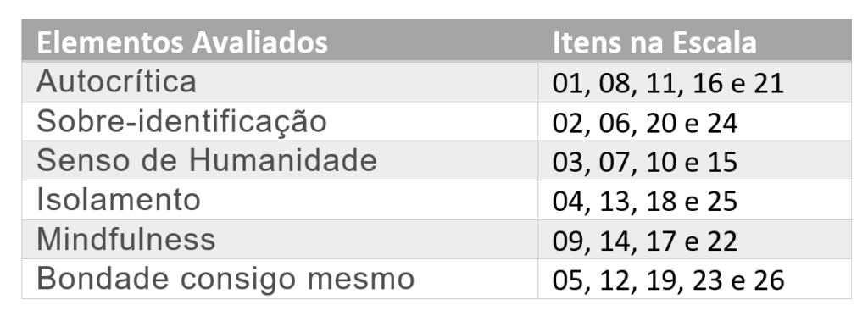Image resolution: width=868 pixels, height=316 pixels.
Task: Select the Senso de Humanidade cell
Action: 280,160
